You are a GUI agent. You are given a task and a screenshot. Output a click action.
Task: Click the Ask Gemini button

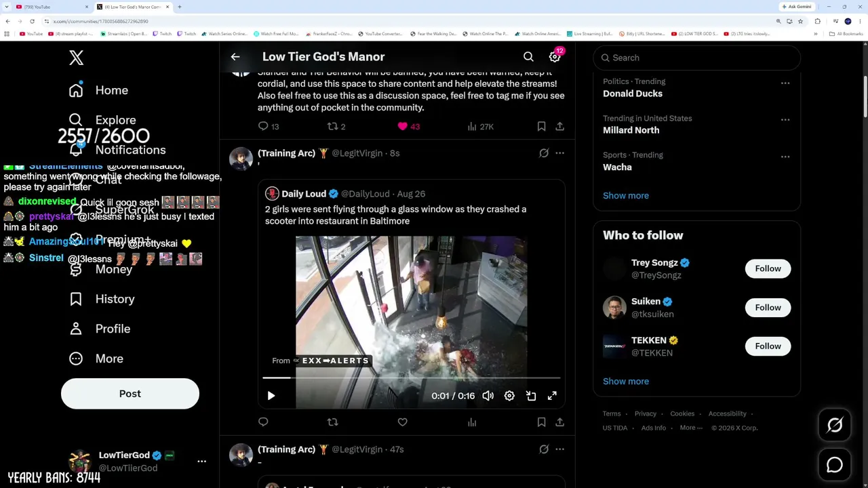[x=797, y=7]
